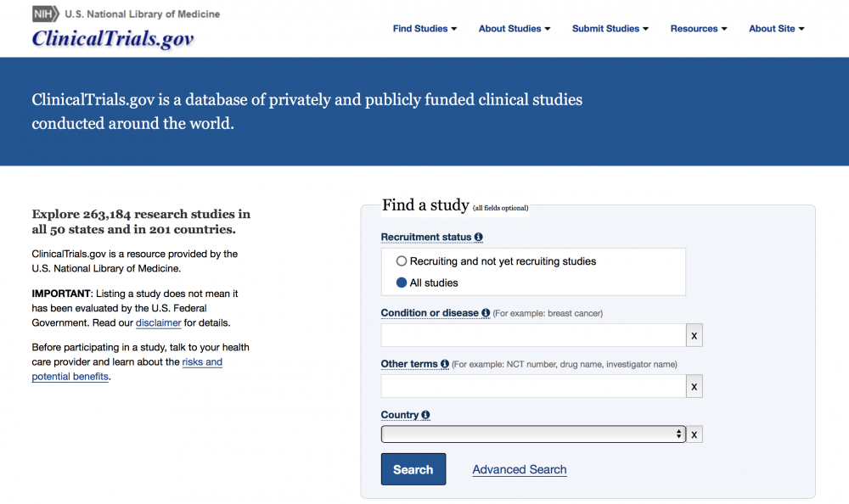The width and height of the screenshot is (849, 504).
Task: Open the Country dropdown list
Action: 533,434
